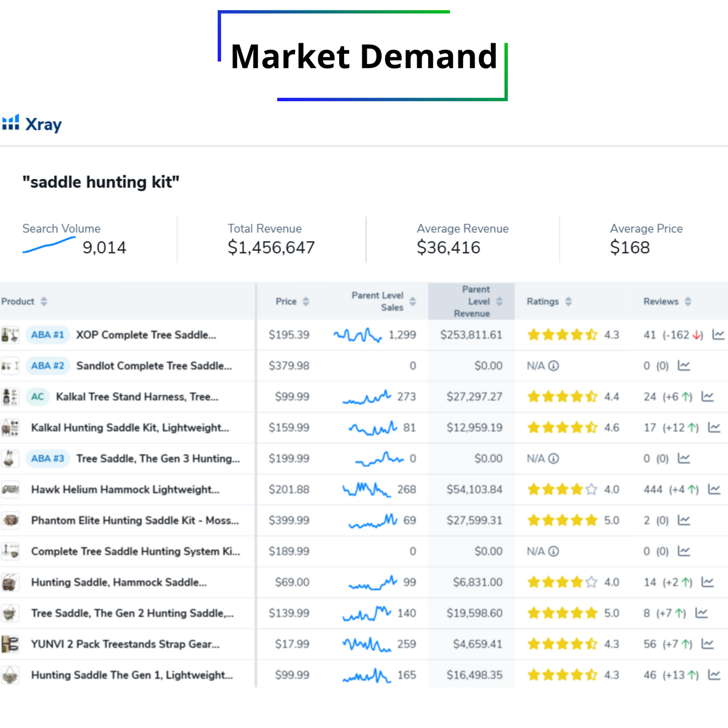Open review chart icon for Complete Tree Saddle Hunting System
Screen dimensions: 728x728
point(684,551)
